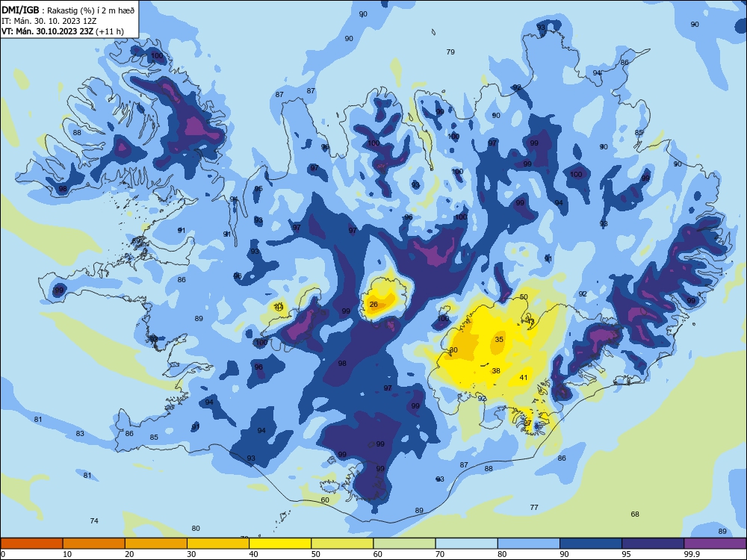Click the ocean value 74
Image resolution: width=747 pixels, height=560 pixels.
click(94, 521)
